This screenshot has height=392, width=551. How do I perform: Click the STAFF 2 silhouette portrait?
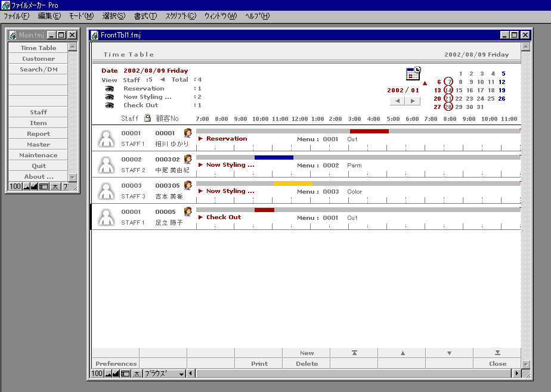coord(106,164)
